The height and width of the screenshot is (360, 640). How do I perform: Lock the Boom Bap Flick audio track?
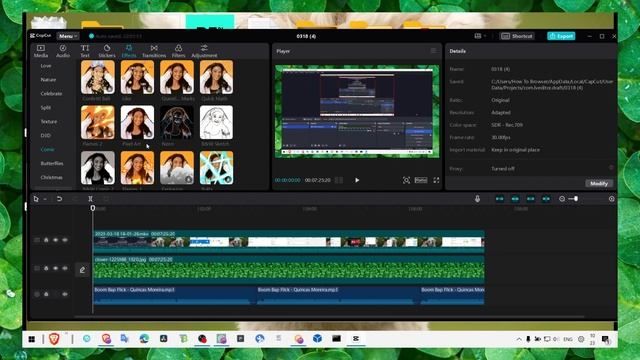46,294
